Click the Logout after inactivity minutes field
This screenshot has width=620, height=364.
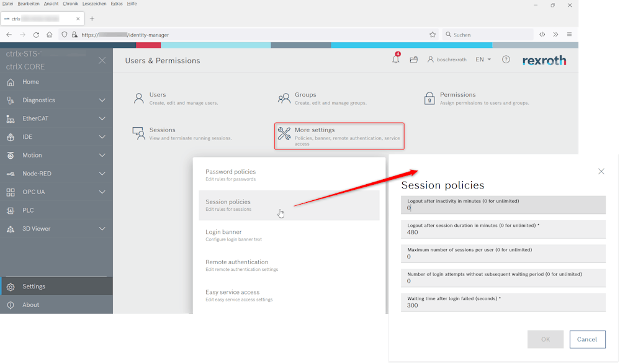[503, 208]
